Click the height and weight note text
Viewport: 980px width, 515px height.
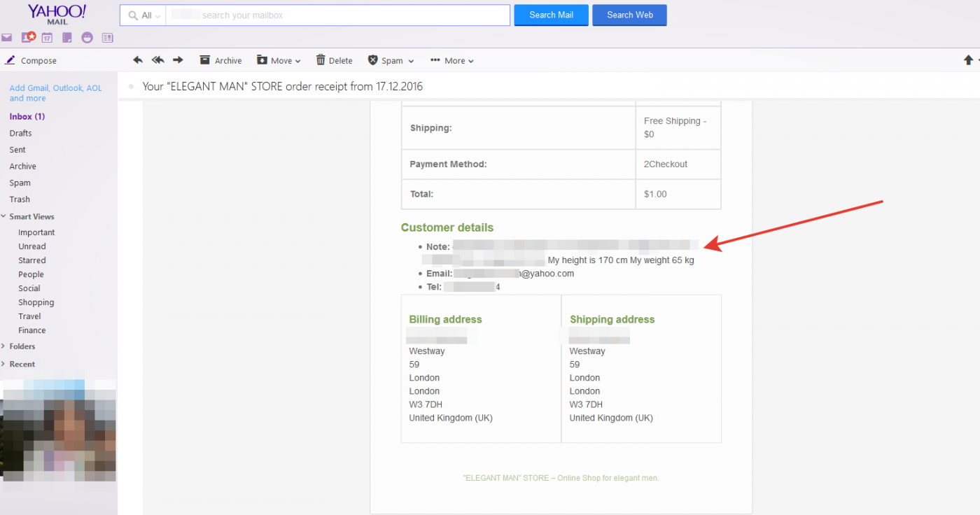coord(621,260)
